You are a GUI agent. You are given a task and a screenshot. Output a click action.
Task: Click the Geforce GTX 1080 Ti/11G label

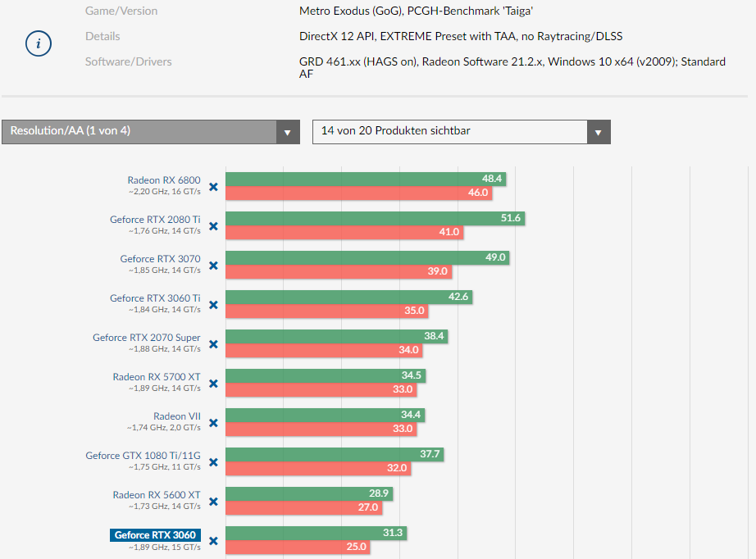coord(143,456)
